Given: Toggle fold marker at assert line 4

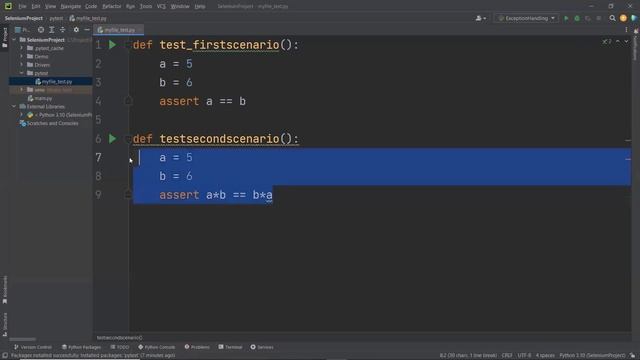Looking at the screenshot, I should coord(128,100).
